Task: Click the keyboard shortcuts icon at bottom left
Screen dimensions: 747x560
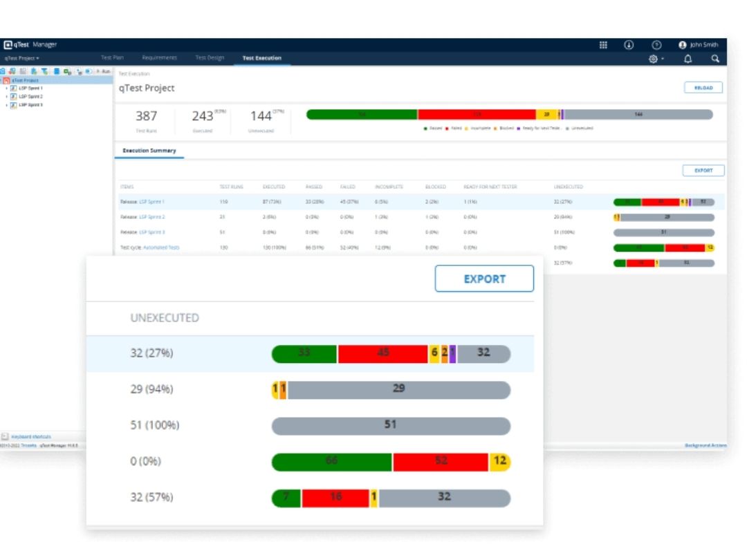Action: tap(5, 437)
